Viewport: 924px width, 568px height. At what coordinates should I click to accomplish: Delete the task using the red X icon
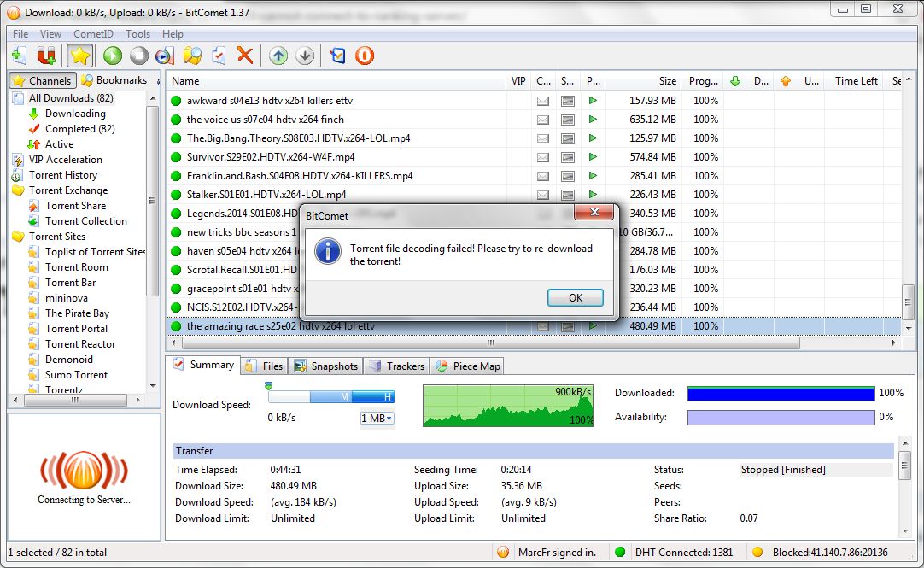click(x=245, y=56)
